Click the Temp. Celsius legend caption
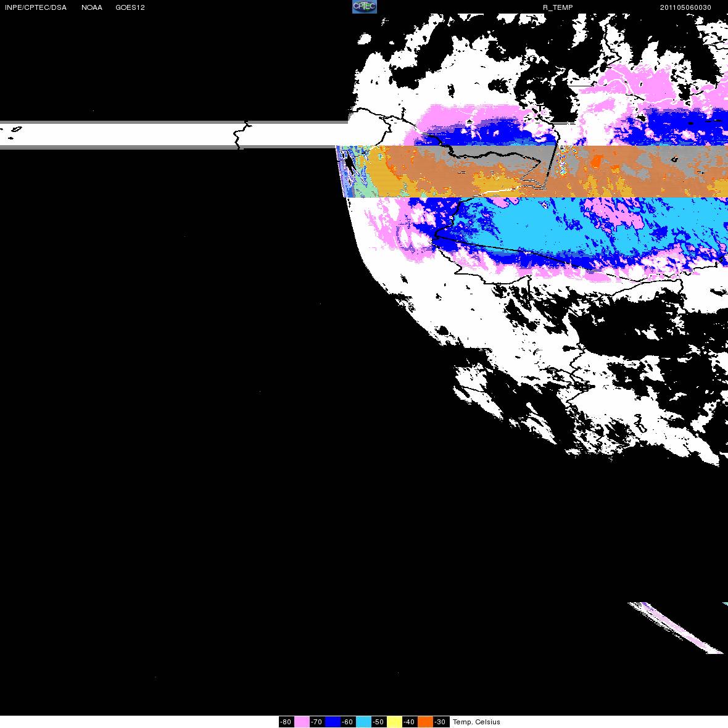 476,722
